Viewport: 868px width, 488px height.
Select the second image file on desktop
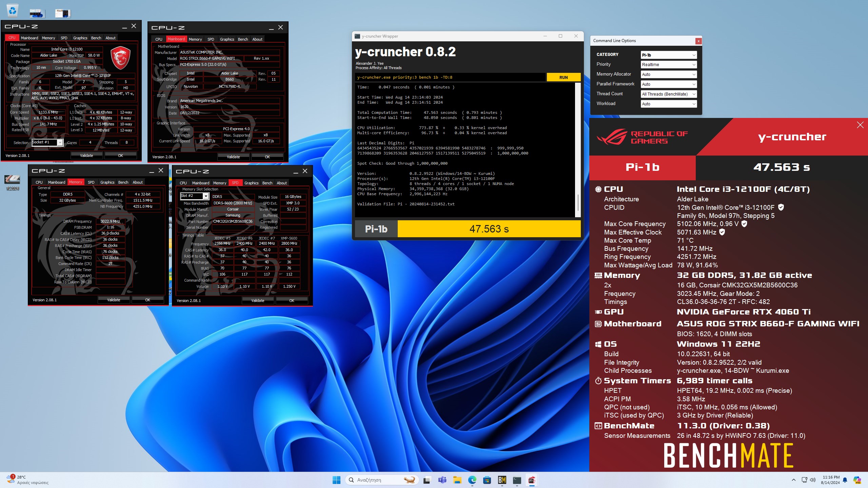pyautogui.click(x=63, y=13)
